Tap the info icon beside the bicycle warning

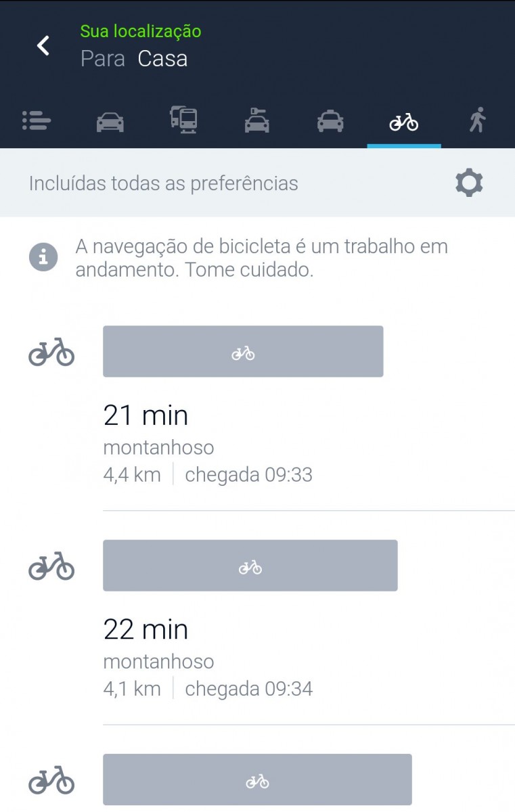coord(43,257)
